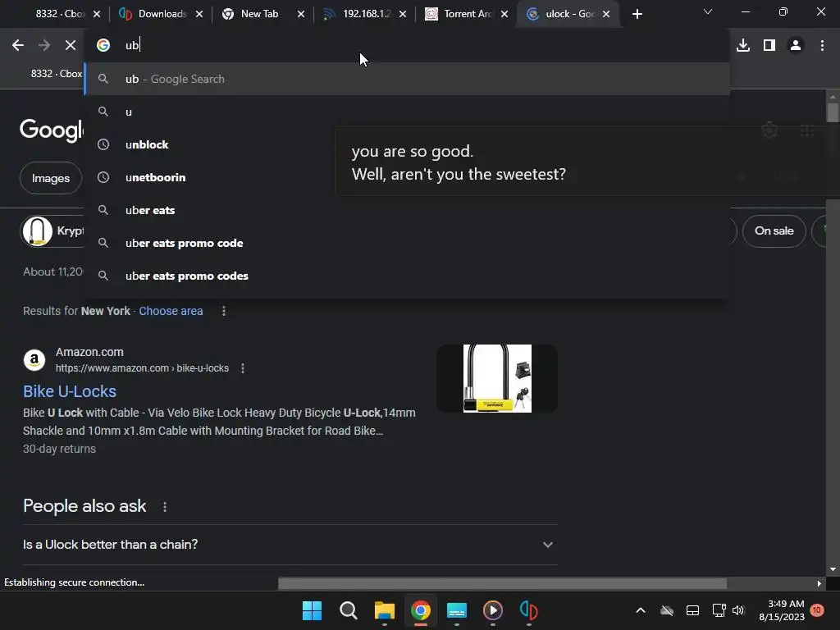The height and width of the screenshot is (630, 840).
Task: Click the address bar with 'ub'
Action: (407, 46)
